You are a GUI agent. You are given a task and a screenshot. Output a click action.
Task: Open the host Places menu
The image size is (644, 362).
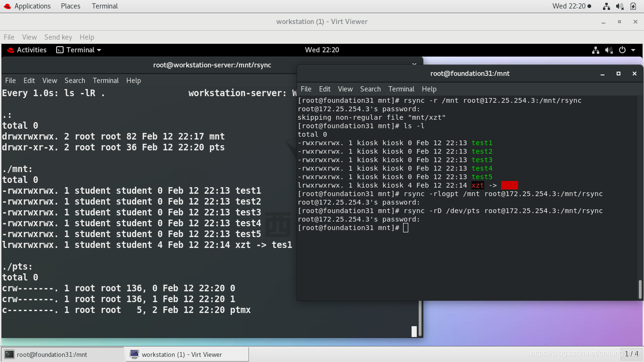point(70,6)
